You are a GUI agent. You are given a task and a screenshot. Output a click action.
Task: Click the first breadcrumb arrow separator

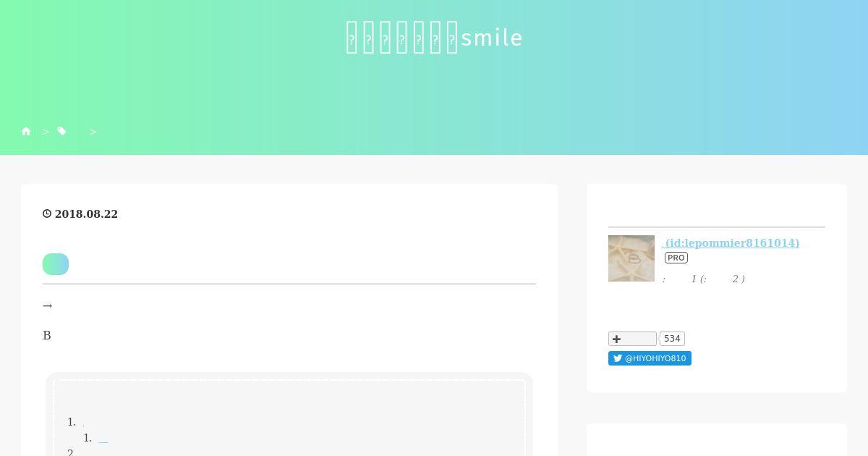[x=46, y=132]
